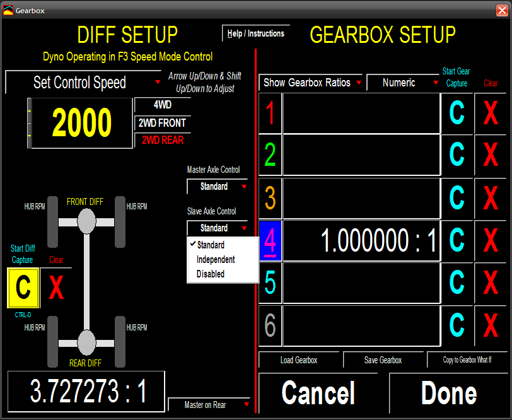Screen dimensions: 512x420
Task: Expand the Show Gearbox Ratios dropdown
Action: (x=311, y=83)
